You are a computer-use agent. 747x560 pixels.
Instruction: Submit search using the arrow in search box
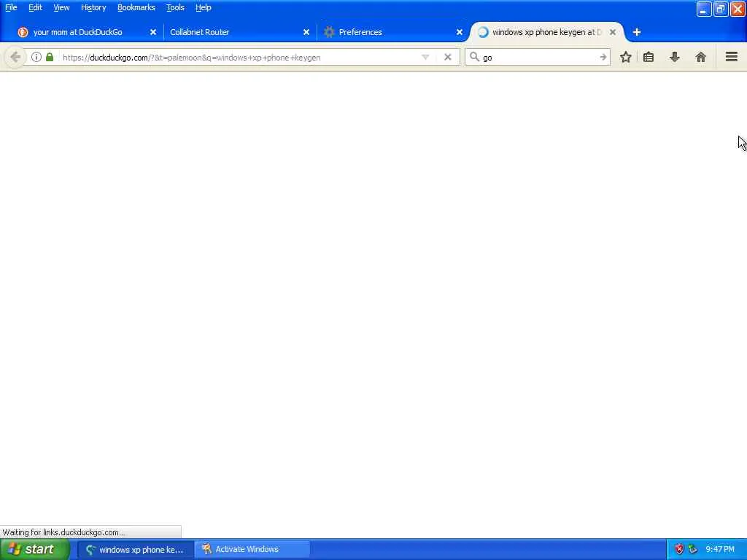(603, 57)
